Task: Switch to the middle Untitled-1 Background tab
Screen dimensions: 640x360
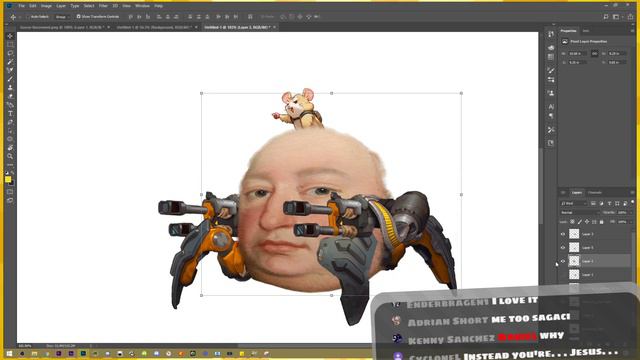Action: (x=153, y=27)
